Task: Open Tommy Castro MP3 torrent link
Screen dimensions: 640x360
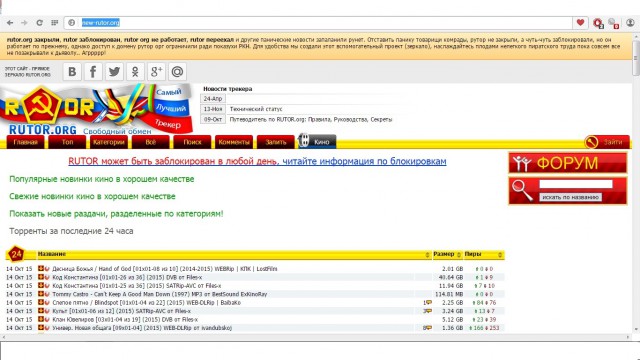Action: tap(160, 294)
